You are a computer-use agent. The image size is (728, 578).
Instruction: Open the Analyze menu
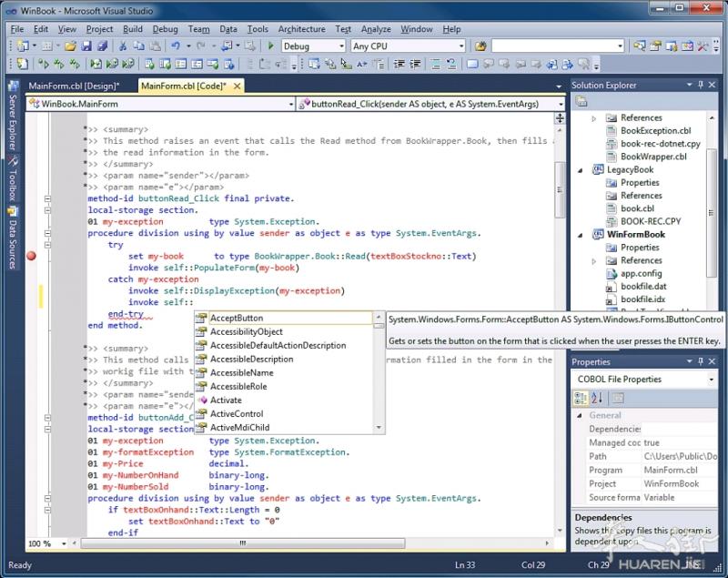[376, 29]
